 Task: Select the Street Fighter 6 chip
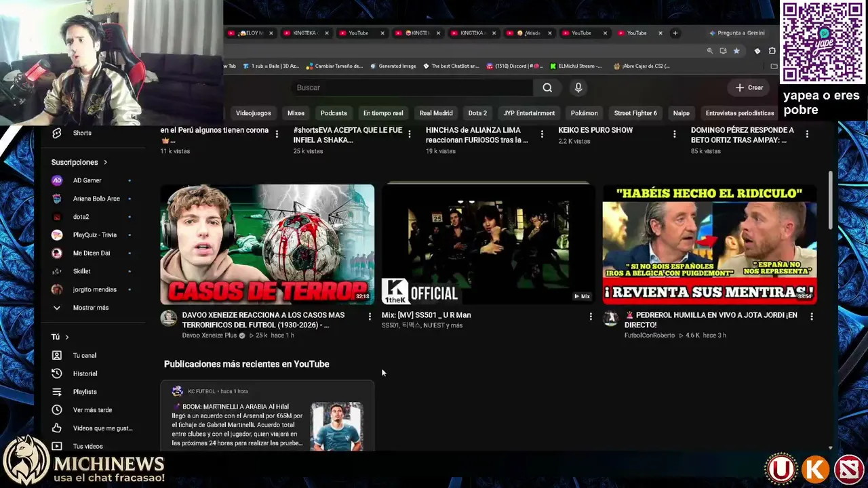pyautogui.click(x=635, y=113)
